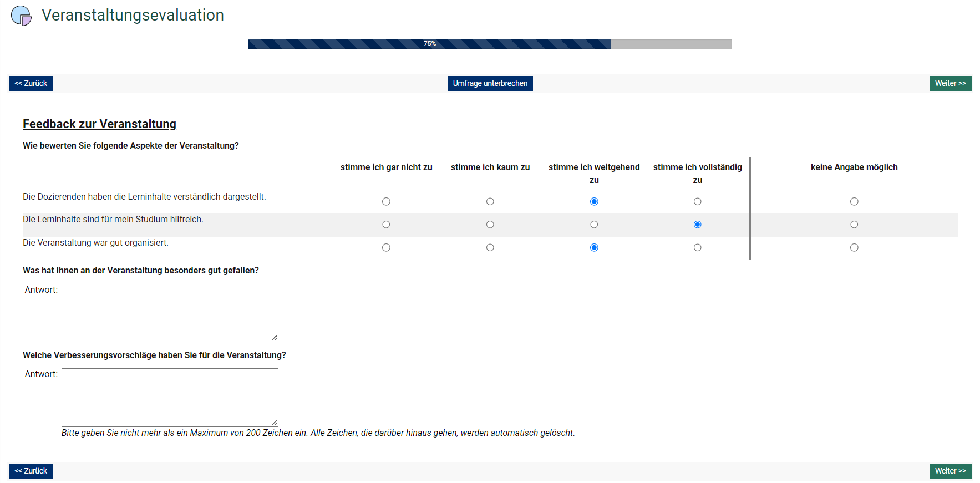Click the question 'Welche Verbesserungsvorschläge haben Sie für die Veranstaltung?'
This screenshot has height=483, width=980.
154,355
